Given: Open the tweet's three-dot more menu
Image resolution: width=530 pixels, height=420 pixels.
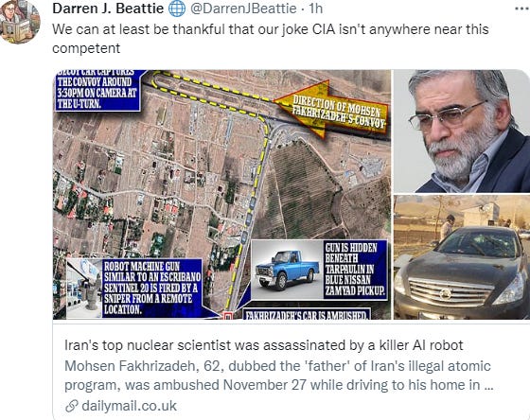Looking at the screenshot, I should tap(522, 9).
